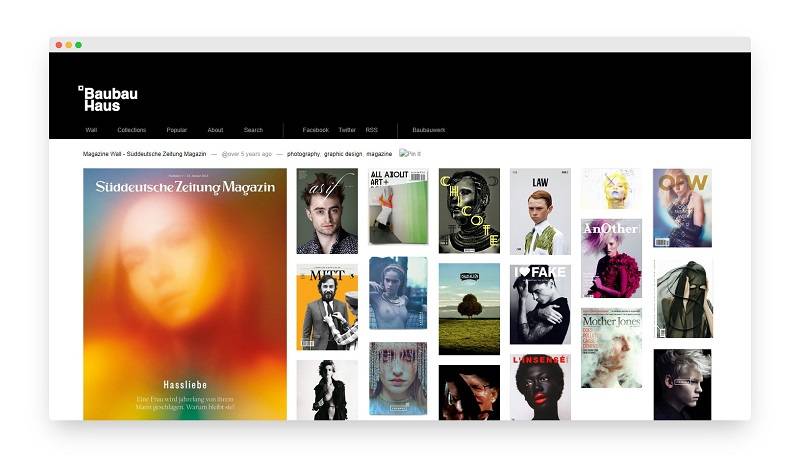
Task: Click the RSS feed link
Action: [x=372, y=130]
